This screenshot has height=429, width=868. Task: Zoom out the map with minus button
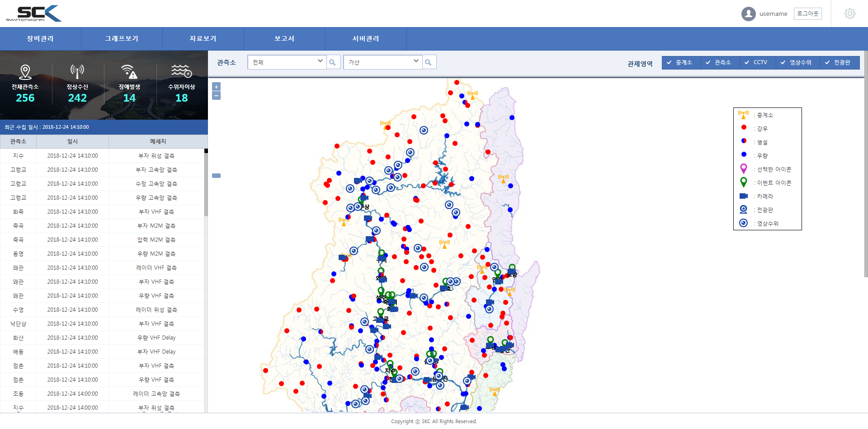tap(216, 96)
